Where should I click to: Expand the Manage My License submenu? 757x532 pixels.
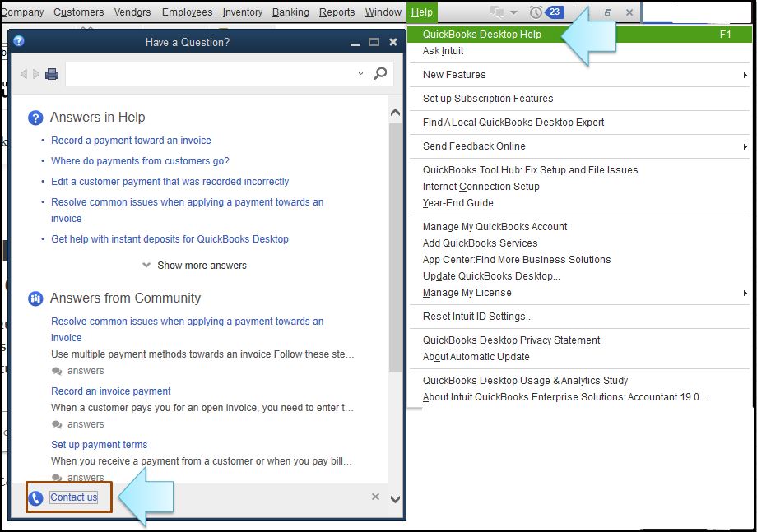(x=745, y=294)
